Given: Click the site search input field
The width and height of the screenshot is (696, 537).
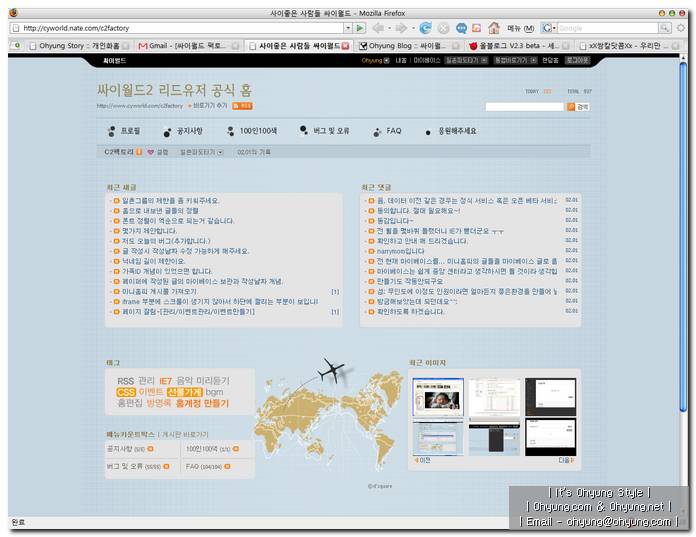Looking at the screenshot, I should tap(525, 106).
